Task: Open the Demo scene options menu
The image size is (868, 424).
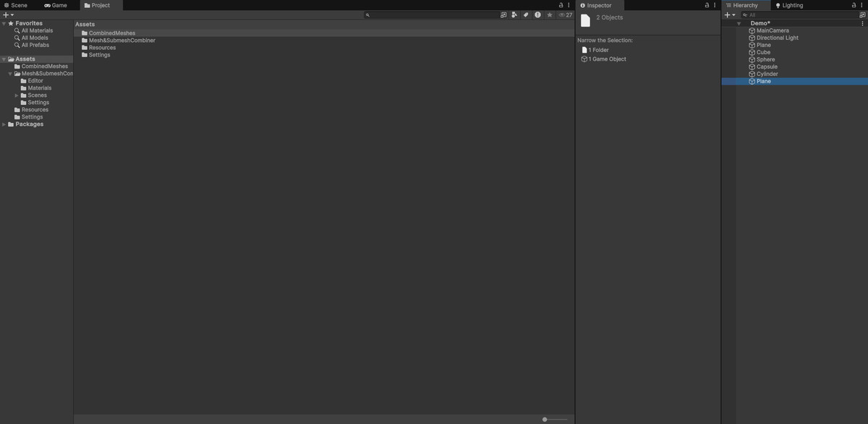Action: click(x=862, y=23)
